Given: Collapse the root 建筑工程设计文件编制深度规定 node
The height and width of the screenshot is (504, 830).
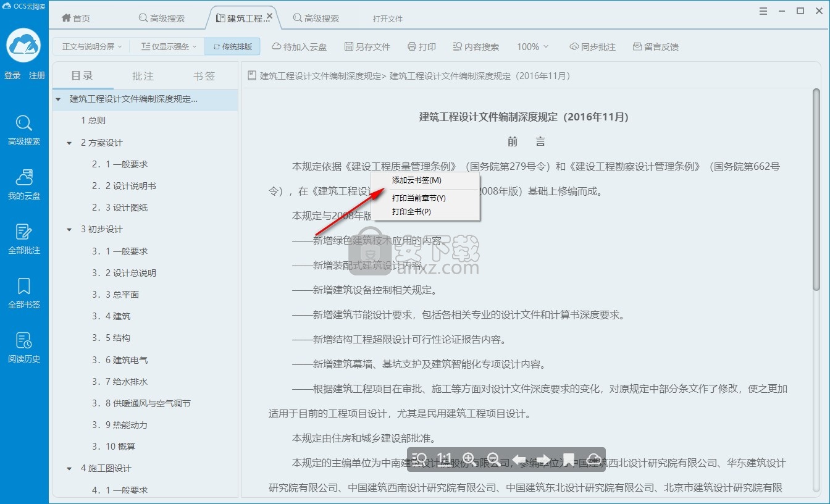Looking at the screenshot, I should (59, 99).
